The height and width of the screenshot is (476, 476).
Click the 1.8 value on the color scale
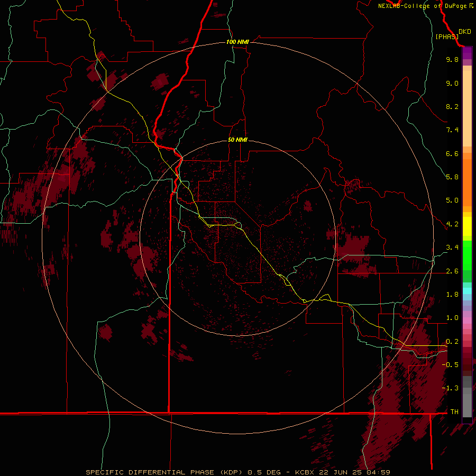point(452,295)
